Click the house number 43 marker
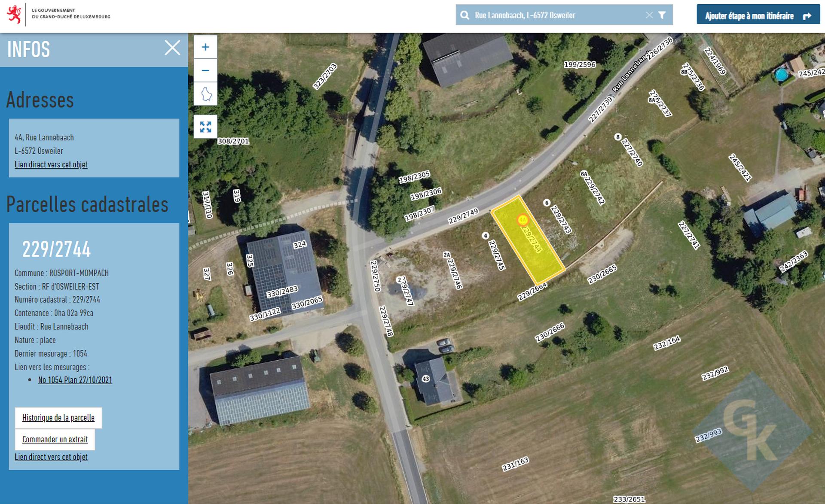The image size is (825, 504). [x=425, y=379]
